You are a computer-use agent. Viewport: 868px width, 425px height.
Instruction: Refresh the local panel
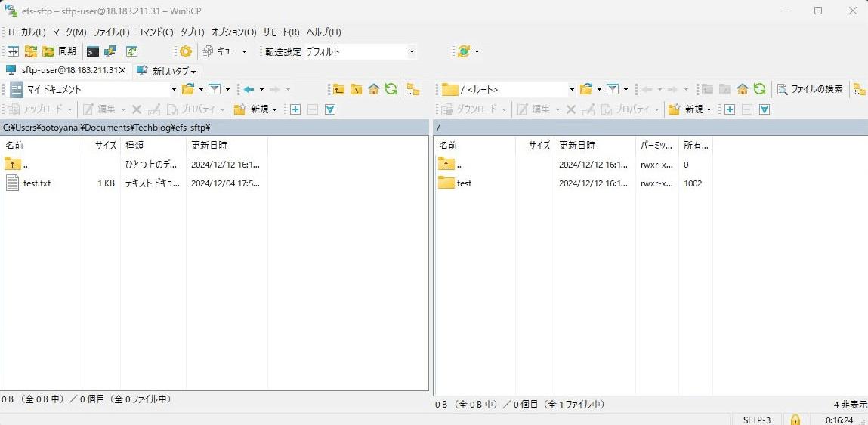pyautogui.click(x=391, y=89)
